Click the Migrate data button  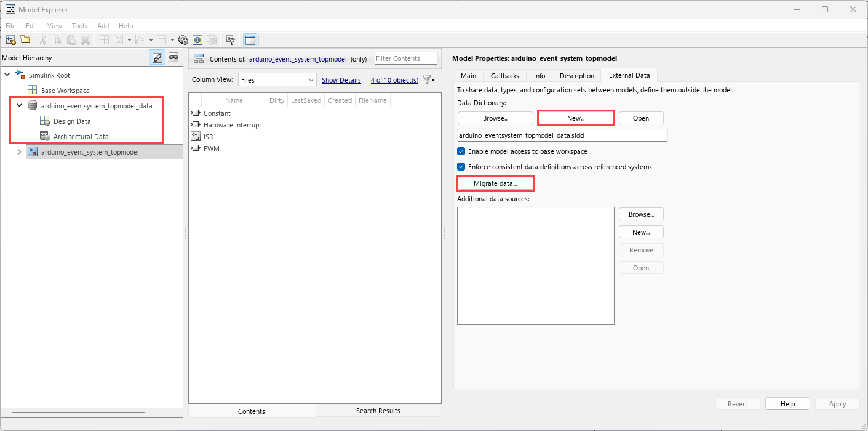tap(495, 183)
